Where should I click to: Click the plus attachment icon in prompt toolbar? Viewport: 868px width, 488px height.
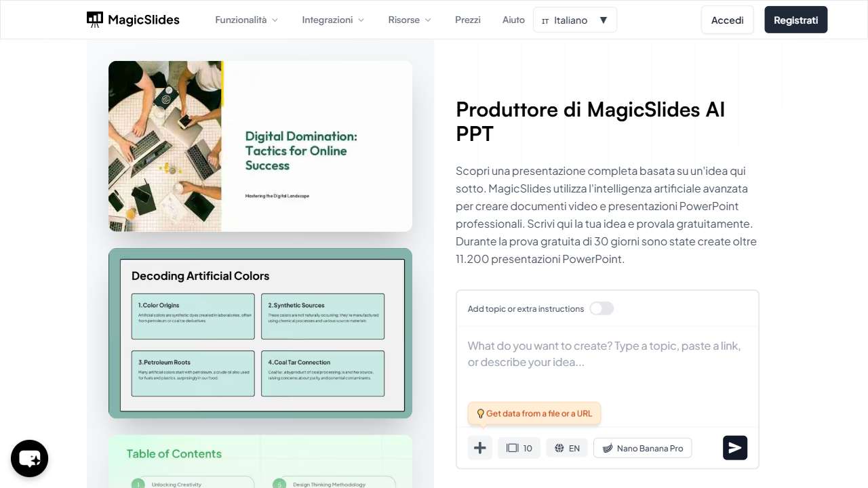coord(479,447)
